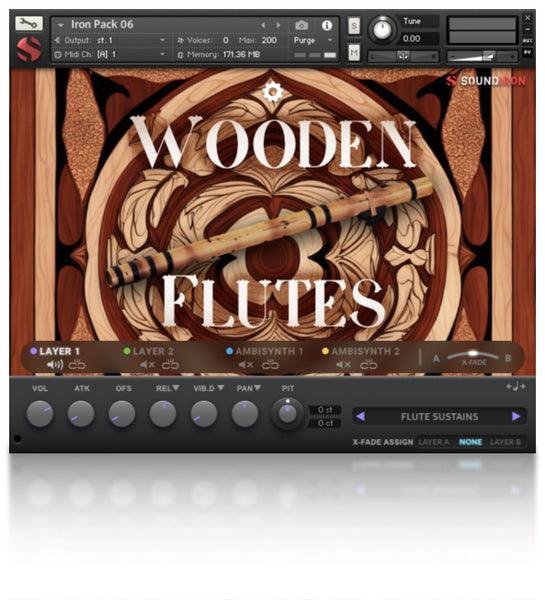The image size is (545, 600).
Task: Click the header pan slider under Tune
Action: (x=403, y=56)
